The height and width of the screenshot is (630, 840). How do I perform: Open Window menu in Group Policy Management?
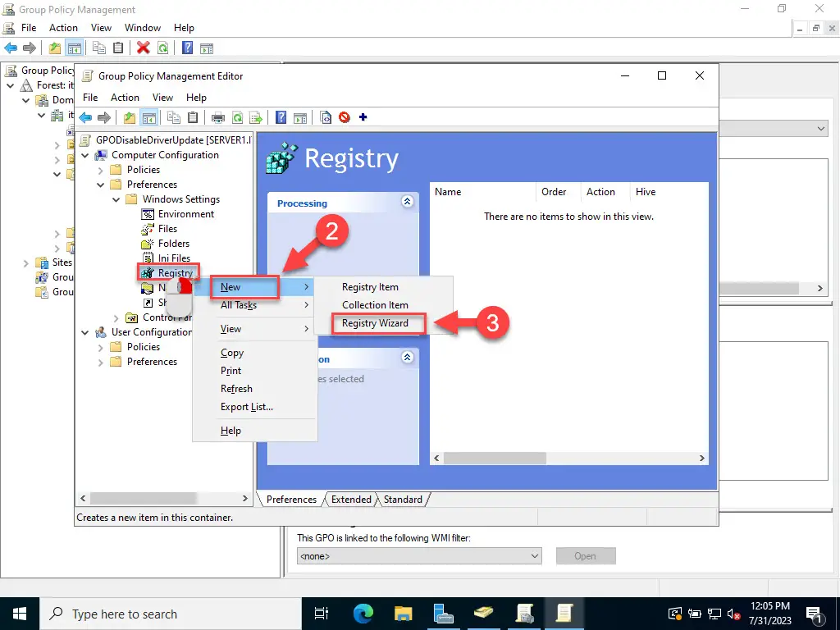click(143, 28)
